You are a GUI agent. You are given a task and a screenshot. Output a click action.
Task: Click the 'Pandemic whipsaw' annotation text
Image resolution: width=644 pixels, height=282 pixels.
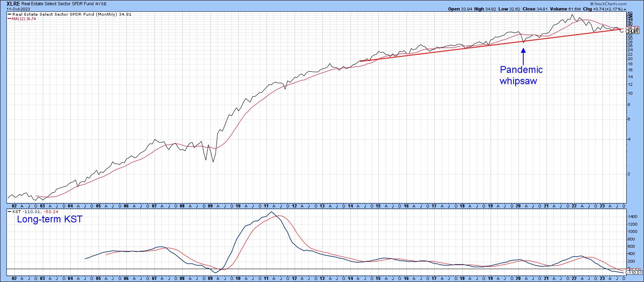[x=521, y=75]
